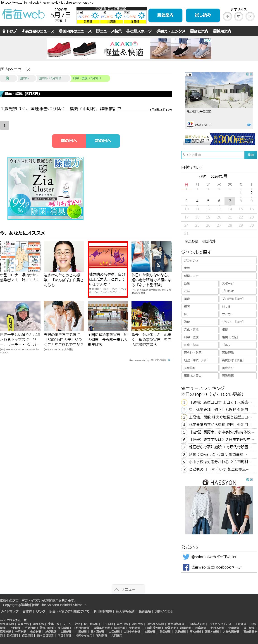The height and width of the screenshot is (644, 258).
Task: Click the 前の日へ button
Action: (x=69, y=141)
